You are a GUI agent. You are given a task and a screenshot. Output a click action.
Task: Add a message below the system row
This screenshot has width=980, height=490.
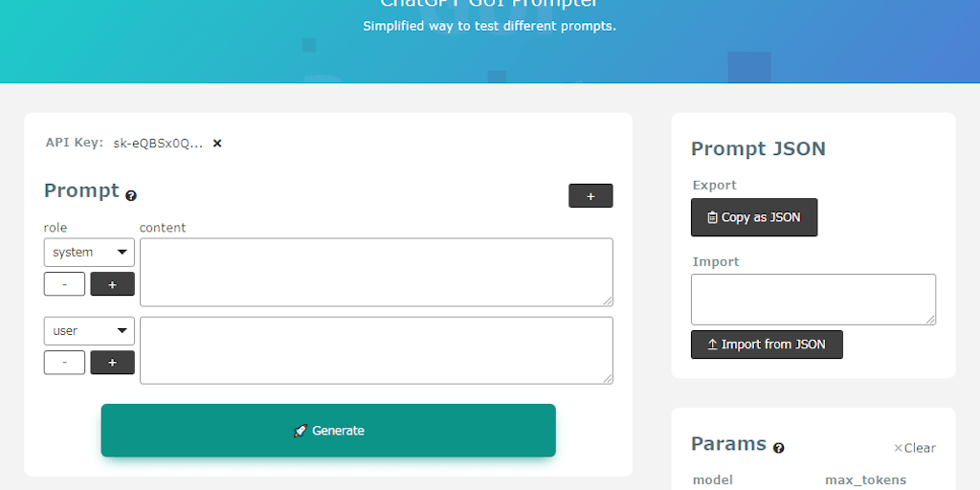tap(112, 284)
